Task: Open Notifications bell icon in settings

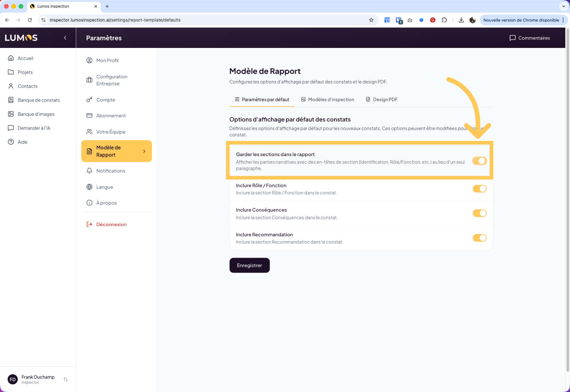Action: pos(89,171)
